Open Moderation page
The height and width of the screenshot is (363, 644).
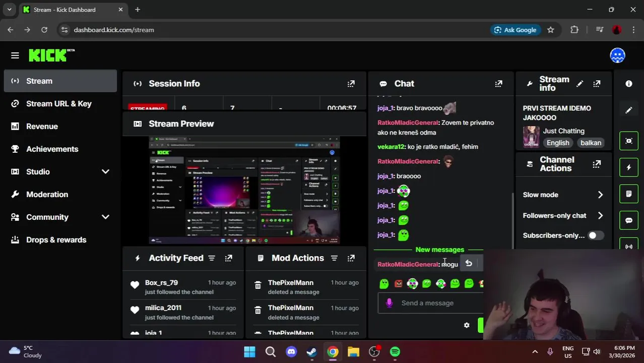click(x=60, y=195)
